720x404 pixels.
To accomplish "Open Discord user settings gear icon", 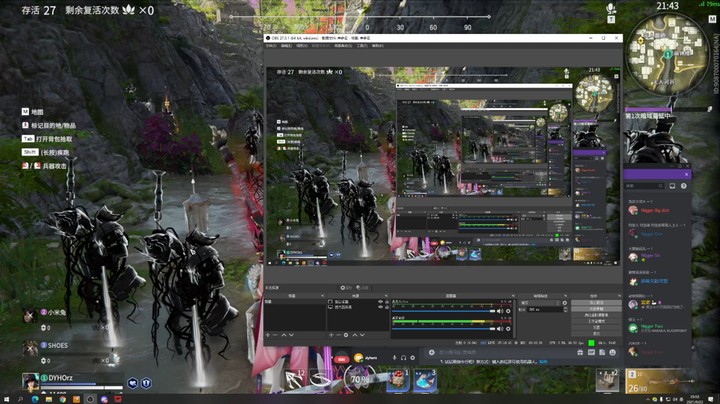I will (x=412, y=357).
